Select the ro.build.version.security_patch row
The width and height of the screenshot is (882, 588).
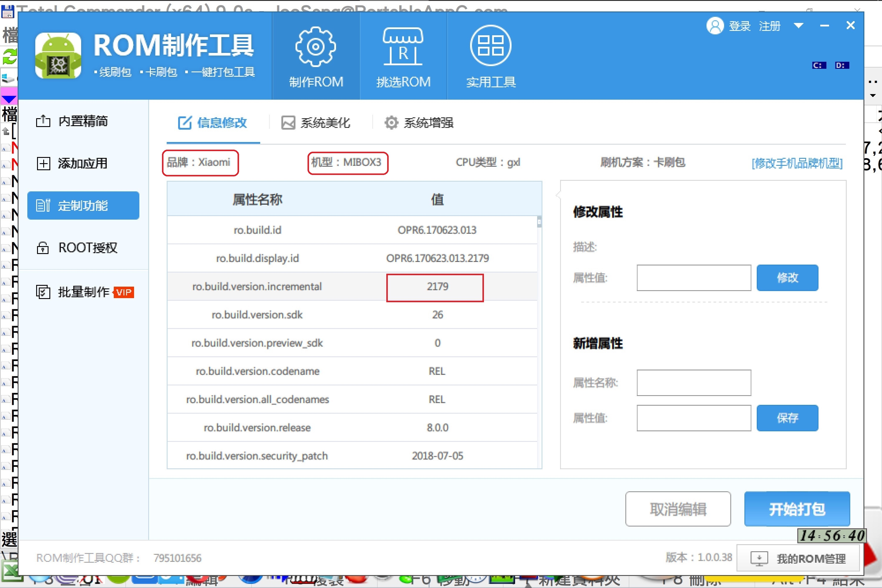pyautogui.click(x=352, y=456)
